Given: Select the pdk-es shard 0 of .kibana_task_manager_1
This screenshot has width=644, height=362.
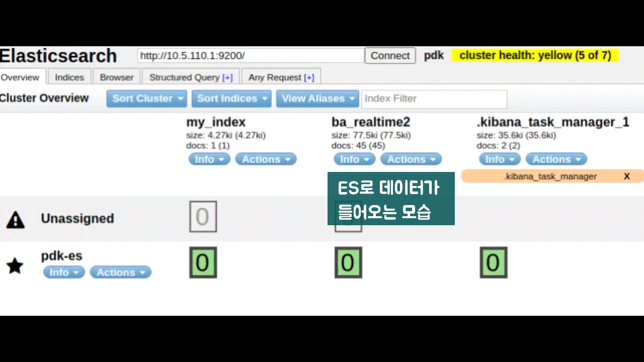Looking at the screenshot, I should pyautogui.click(x=493, y=262).
